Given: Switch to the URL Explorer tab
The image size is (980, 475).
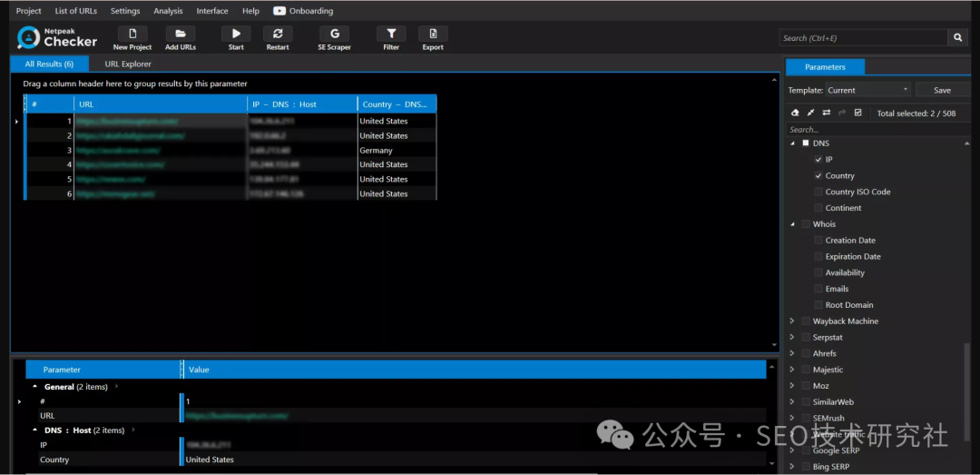Looking at the screenshot, I should [x=128, y=64].
